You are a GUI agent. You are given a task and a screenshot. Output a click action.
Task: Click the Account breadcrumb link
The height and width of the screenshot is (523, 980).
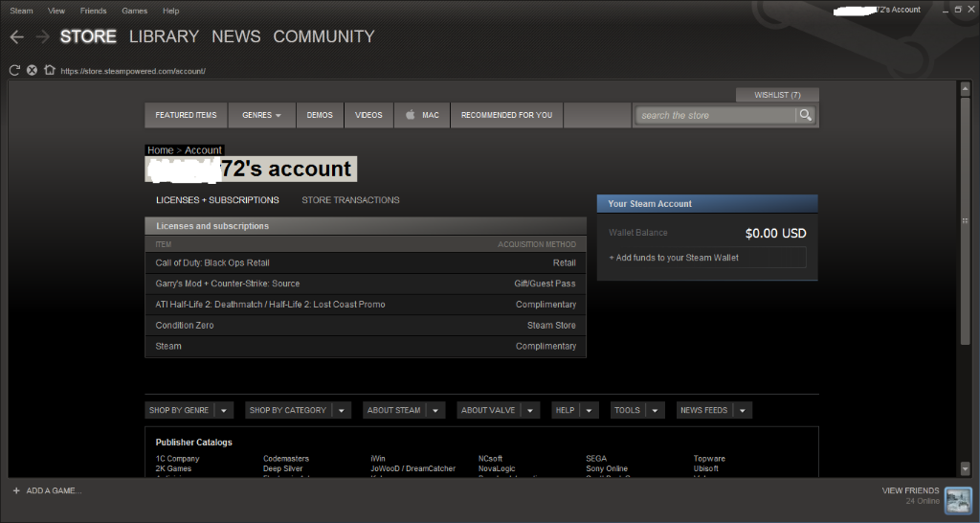(x=203, y=150)
